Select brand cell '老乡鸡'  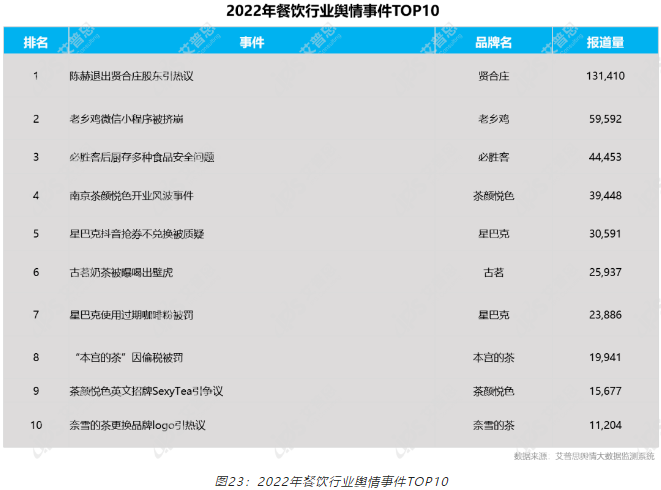493,119
